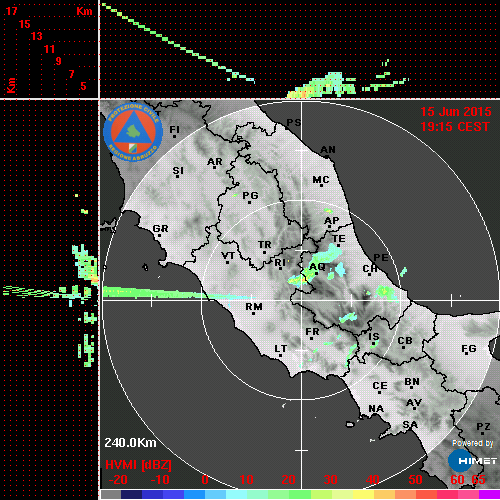Click the AQ city marker
Image resolution: width=500 pixels, height=500 pixels.
(317, 267)
